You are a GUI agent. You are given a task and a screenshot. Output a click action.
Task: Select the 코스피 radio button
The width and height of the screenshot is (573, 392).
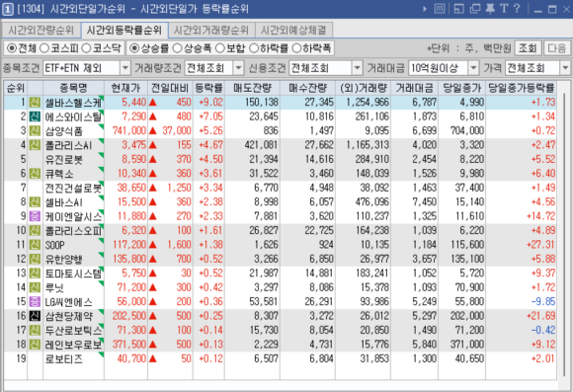coord(44,48)
